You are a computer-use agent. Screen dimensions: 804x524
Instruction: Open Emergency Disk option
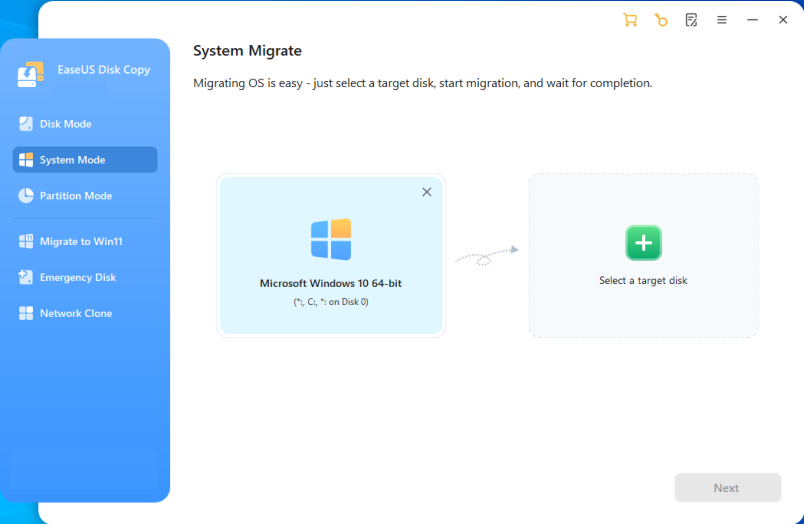[x=85, y=277]
